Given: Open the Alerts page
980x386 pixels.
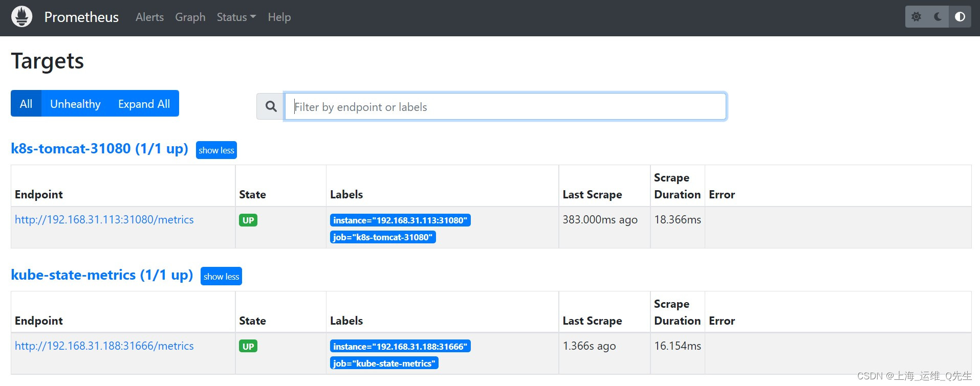Looking at the screenshot, I should (x=149, y=17).
